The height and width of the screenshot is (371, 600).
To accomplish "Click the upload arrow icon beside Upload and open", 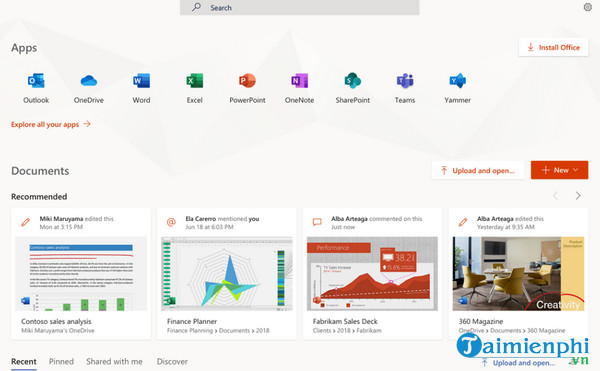I will [x=444, y=170].
